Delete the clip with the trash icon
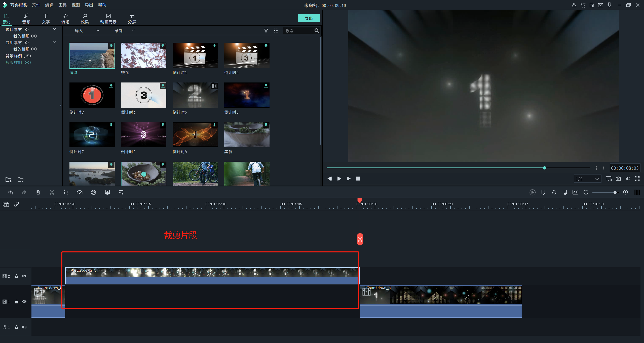Image resolution: width=644 pixels, height=343 pixels. (38, 192)
